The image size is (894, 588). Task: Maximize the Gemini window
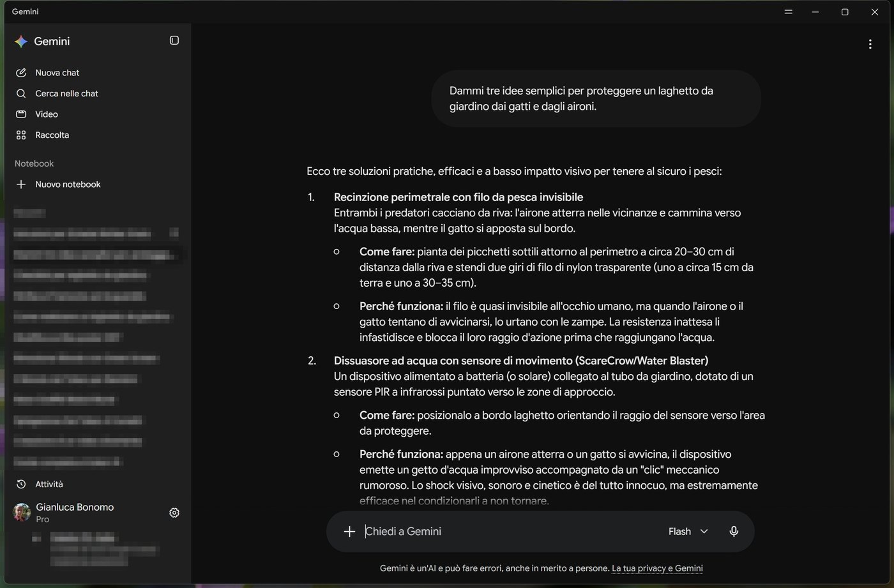(x=845, y=12)
